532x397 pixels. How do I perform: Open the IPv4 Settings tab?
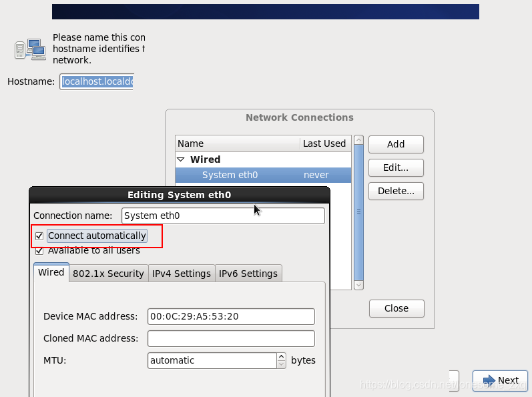[x=182, y=274]
